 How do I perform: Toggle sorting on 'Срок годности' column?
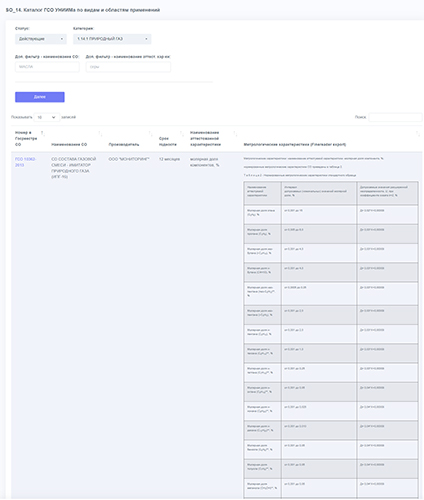[x=181, y=133]
